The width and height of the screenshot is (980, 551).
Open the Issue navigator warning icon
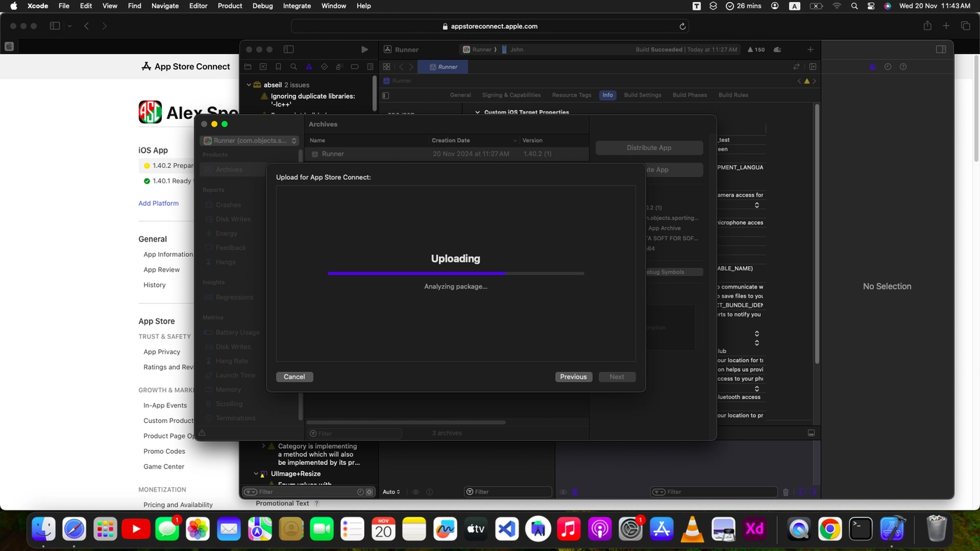[x=309, y=67]
